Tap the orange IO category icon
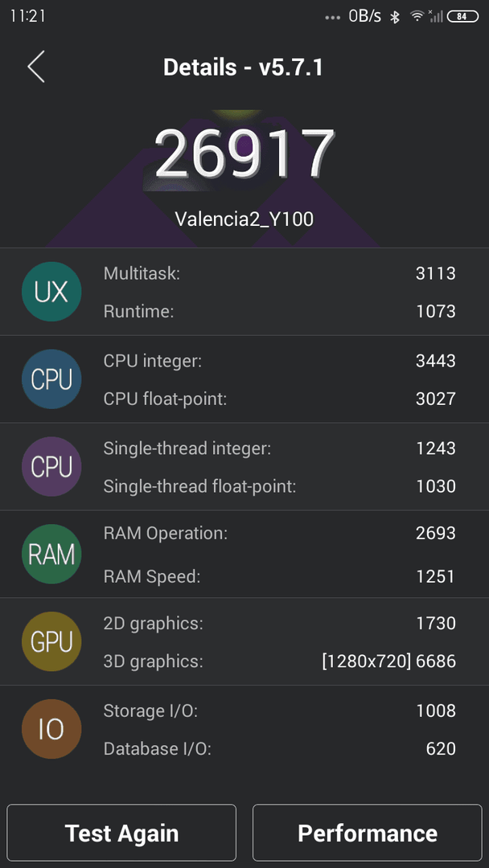The height and width of the screenshot is (868, 489). point(51,729)
